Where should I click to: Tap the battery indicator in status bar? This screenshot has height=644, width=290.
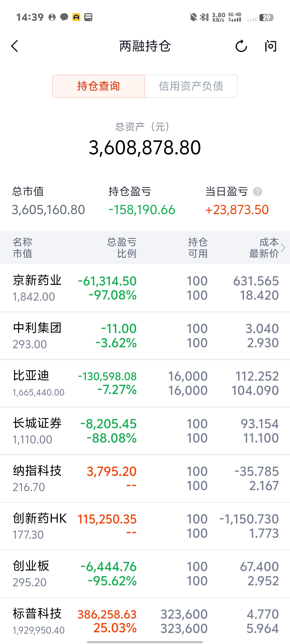[267, 17]
